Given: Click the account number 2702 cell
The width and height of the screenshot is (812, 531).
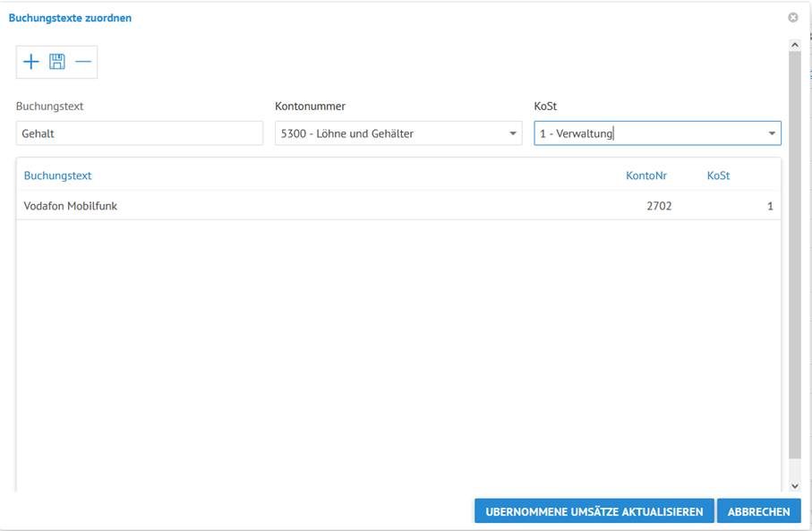Looking at the screenshot, I should click(659, 206).
